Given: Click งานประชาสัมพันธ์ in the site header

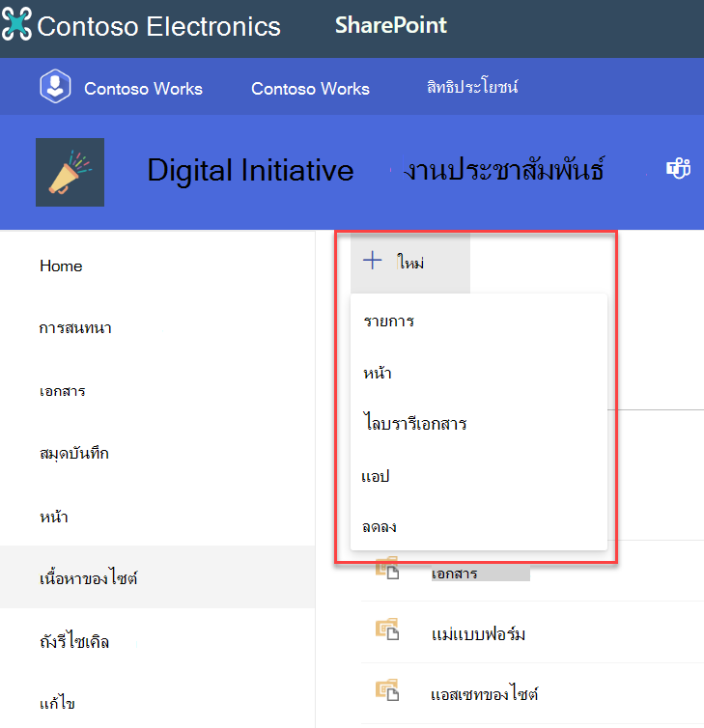Looking at the screenshot, I should [504, 169].
